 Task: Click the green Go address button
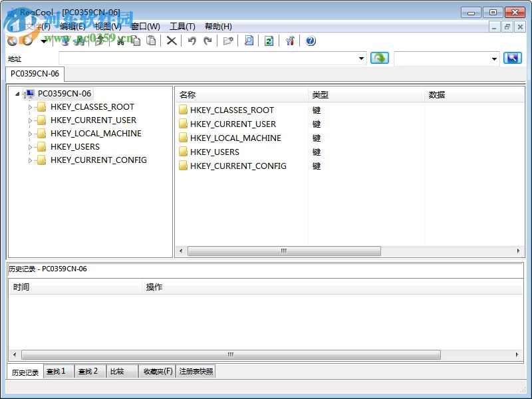pos(379,58)
